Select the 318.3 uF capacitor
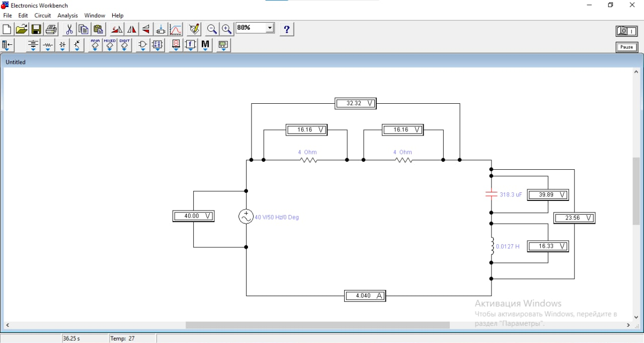 [492, 194]
